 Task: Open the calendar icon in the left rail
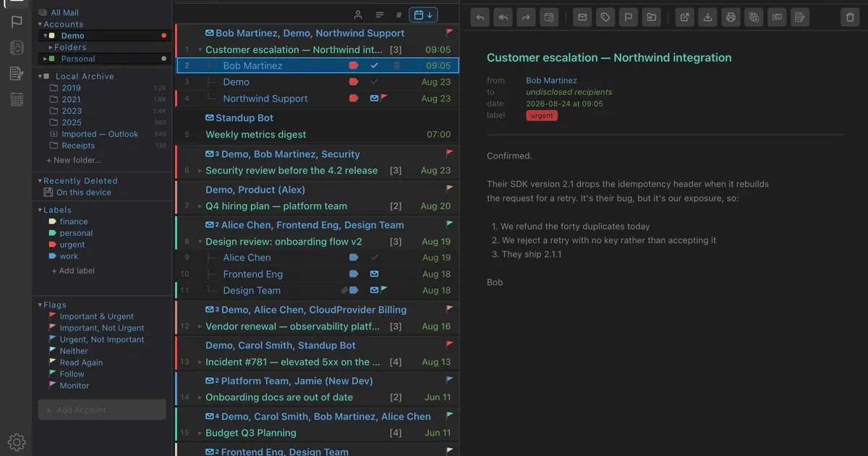coord(17,99)
